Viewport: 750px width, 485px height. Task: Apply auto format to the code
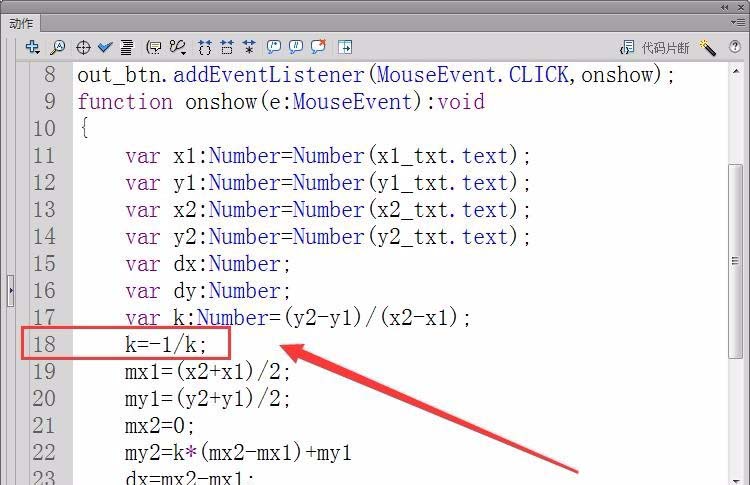click(x=127, y=47)
